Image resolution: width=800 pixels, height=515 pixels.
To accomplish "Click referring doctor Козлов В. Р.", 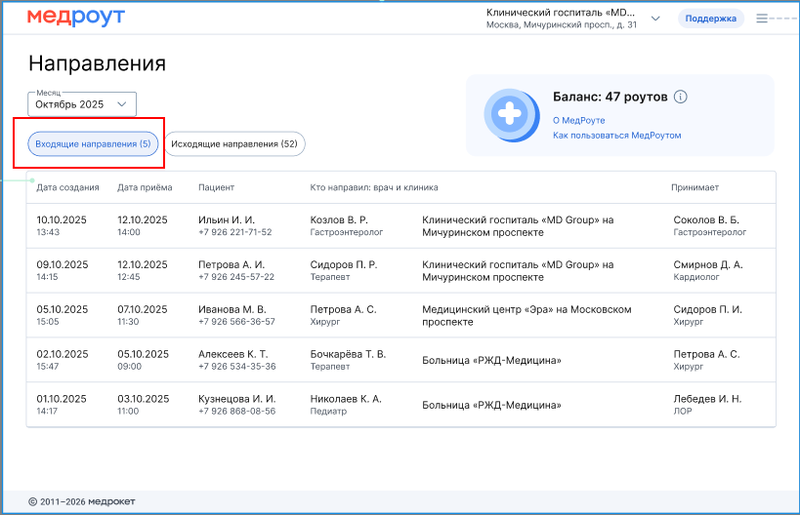I will pyautogui.click(x=339, y=220).
